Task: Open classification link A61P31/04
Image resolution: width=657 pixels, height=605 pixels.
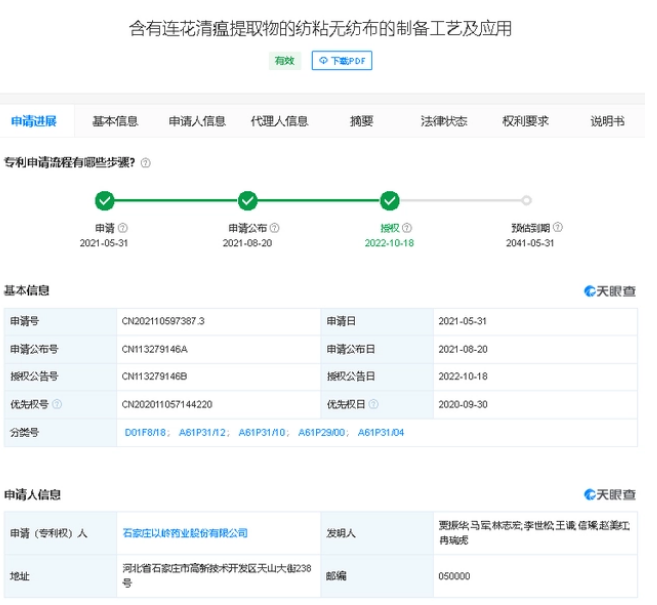Action: pos(381,433)
